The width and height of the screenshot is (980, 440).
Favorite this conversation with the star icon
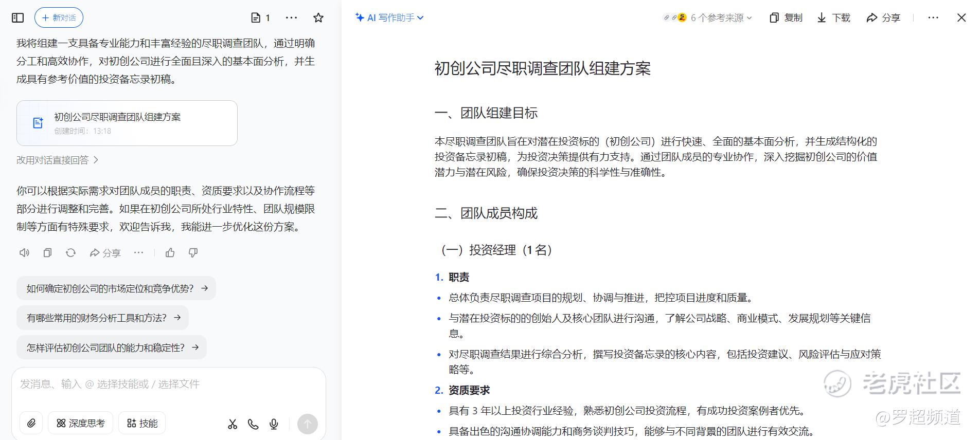318,18
